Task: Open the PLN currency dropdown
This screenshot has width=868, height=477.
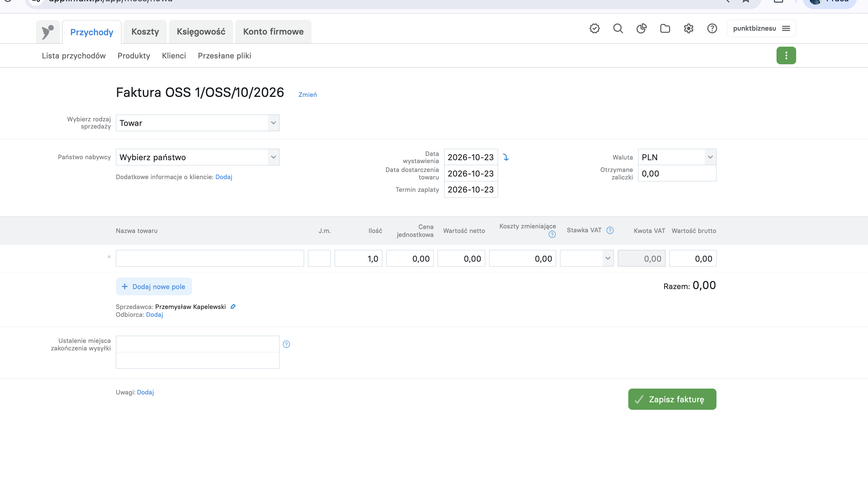Action: tap(677, 157)
